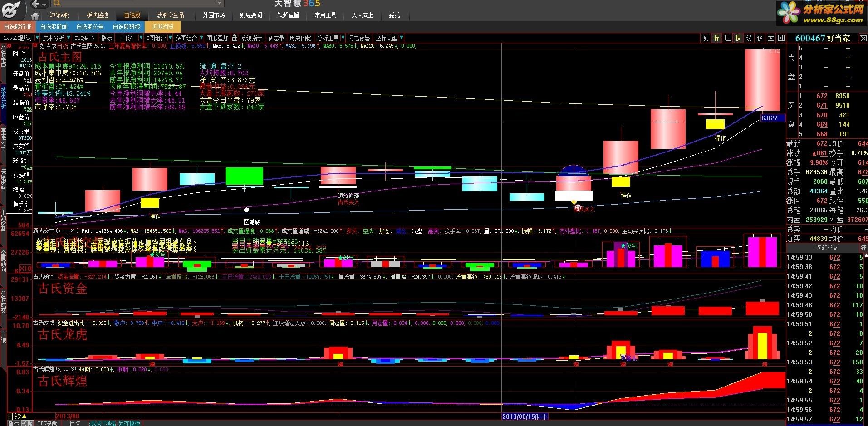Image resolution: width=868 pixels, height=426 pixels.
Task: Close the 600467 quote panel
Action: (x=864, y=39)
